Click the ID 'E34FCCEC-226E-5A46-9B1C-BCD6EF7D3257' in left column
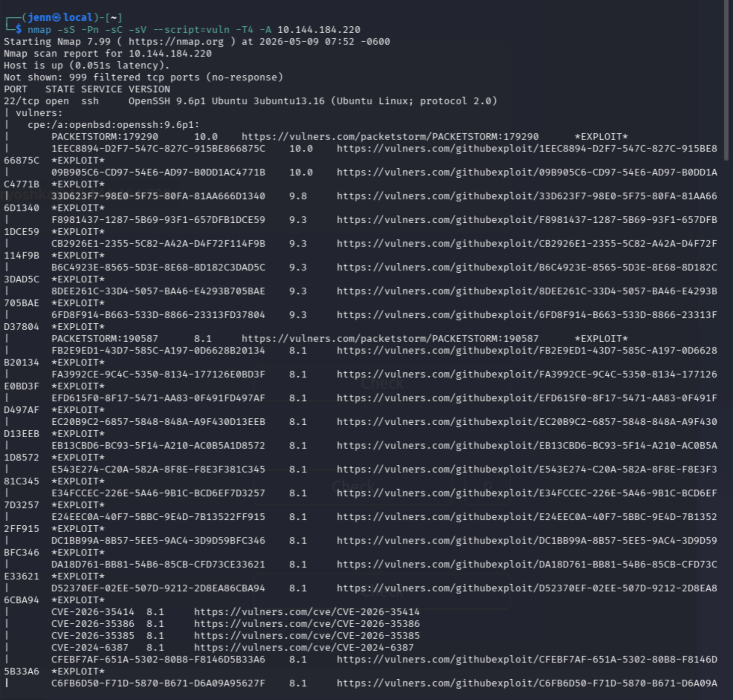Image resolution: width=733 pixels, height=700 pixels. [158, 493]
